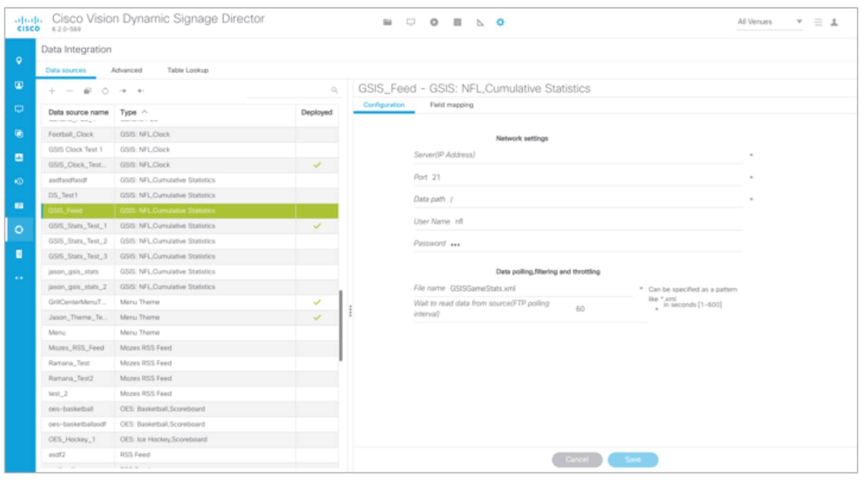Open the calendar grid icon in the top toolbar
868x485 pixels.
458,22
